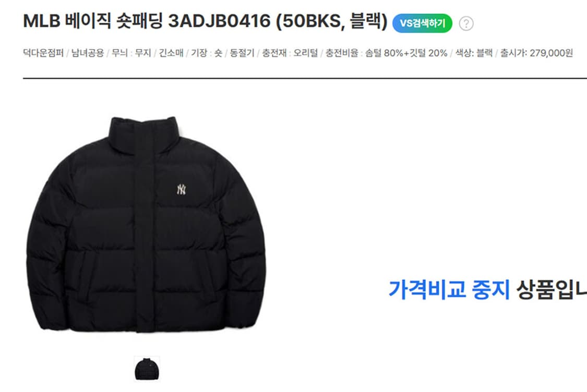587x392 pixels.
Task: Click the 솜털 80%+깃털 20% fill ratio
Action: [406, 53]
